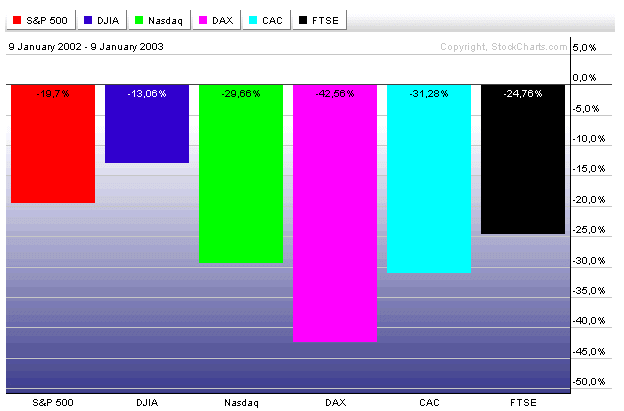Click the -15,0% y-axis tick label

pyautogui.click(x=589, y=169)
